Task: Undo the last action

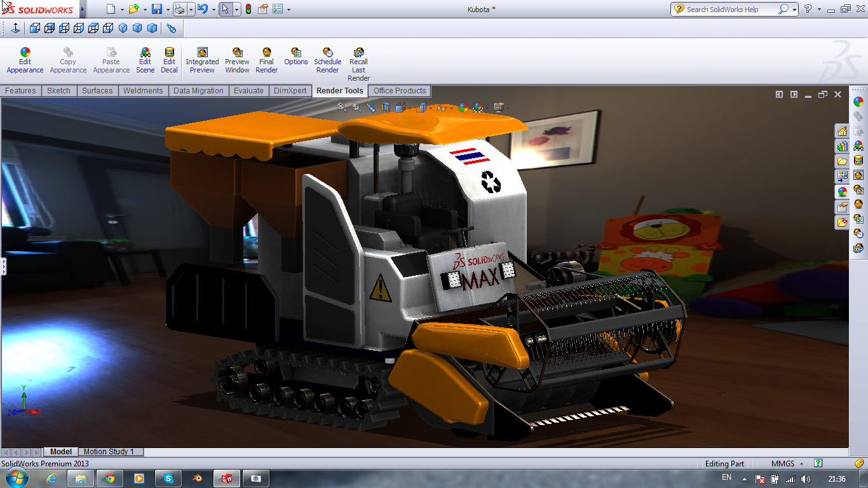Action: (202, 10)
